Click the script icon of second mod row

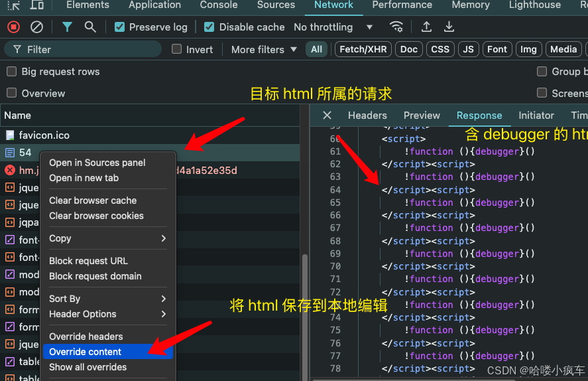click(x=10, y=291)
